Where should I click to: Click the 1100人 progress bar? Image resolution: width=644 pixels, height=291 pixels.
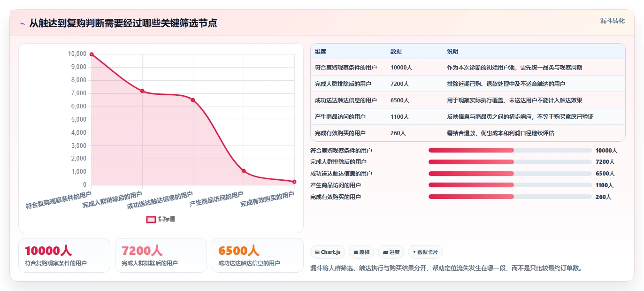pos(510,185)
